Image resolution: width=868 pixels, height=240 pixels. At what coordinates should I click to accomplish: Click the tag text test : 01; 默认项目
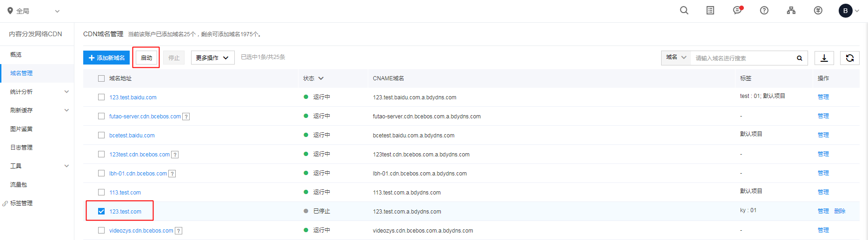click(762, 96)
